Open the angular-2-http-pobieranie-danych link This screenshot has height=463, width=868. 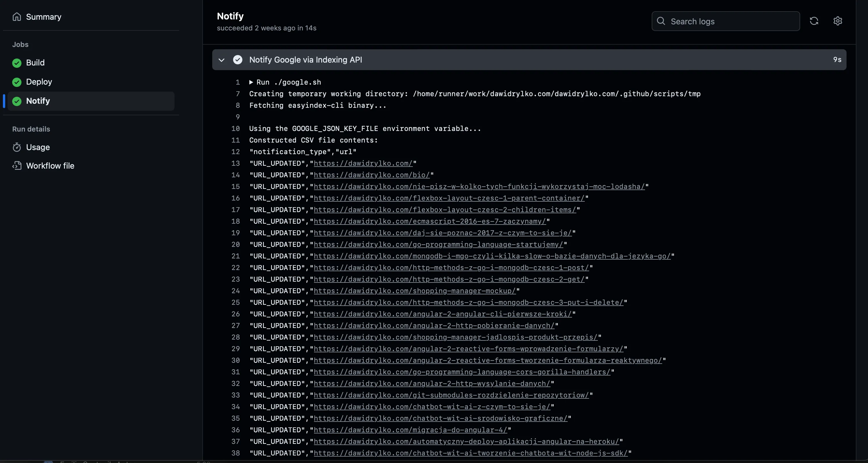coord(434,326)
